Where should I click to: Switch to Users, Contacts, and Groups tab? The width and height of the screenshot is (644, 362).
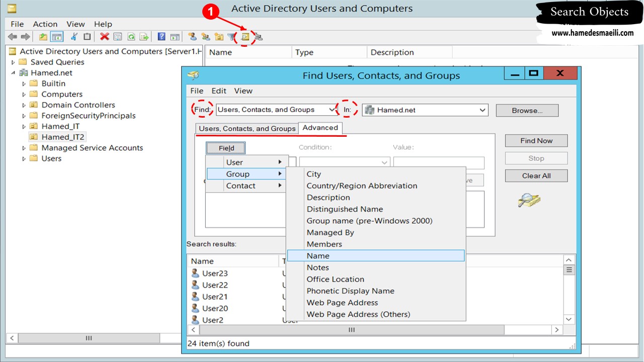[x=247, y=129]
